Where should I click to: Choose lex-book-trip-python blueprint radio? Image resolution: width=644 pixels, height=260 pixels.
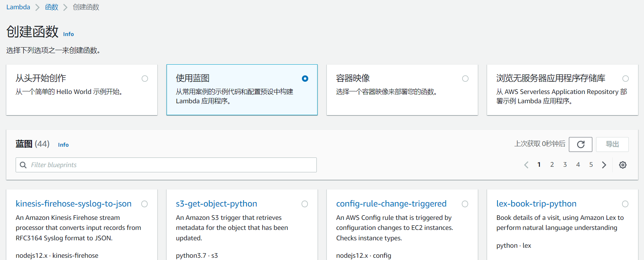(625, 204)
